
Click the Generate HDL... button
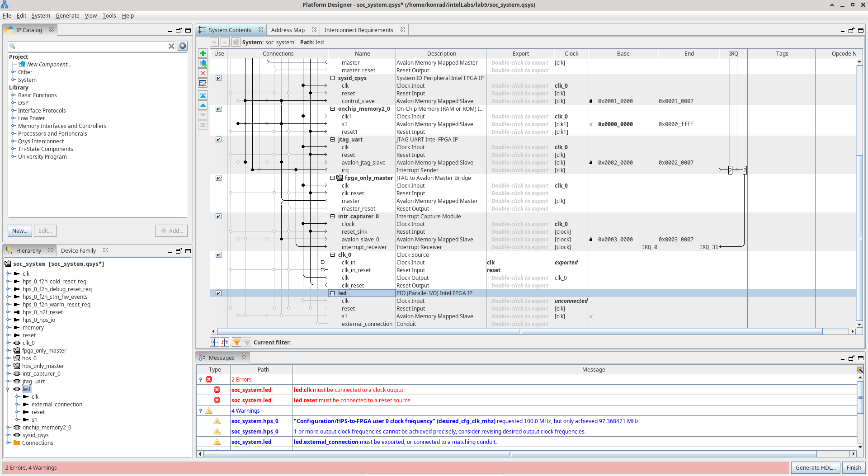tap(816, 468)
